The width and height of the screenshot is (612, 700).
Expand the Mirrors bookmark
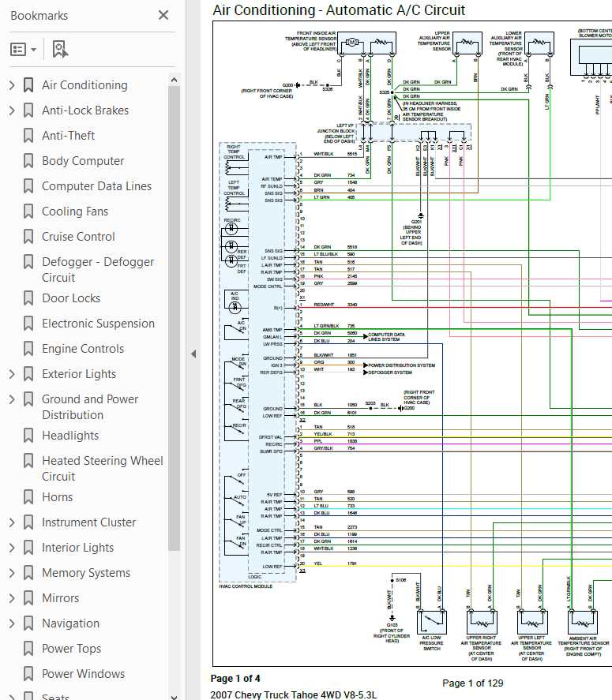12,598
